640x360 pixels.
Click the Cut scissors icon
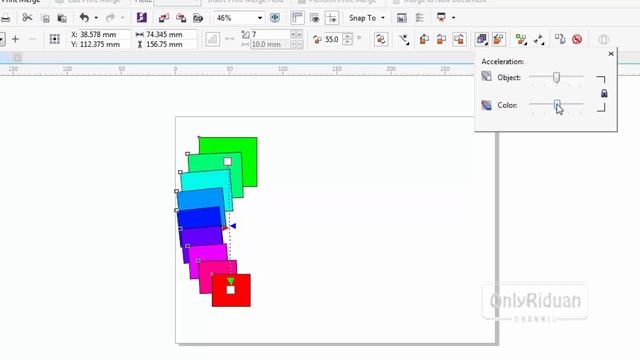pos(27,18)
